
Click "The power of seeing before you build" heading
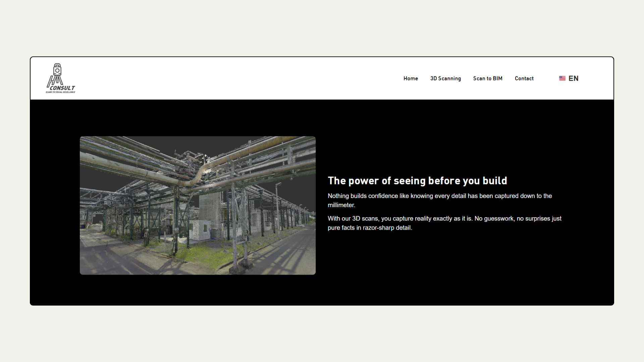tap(417, 181)
